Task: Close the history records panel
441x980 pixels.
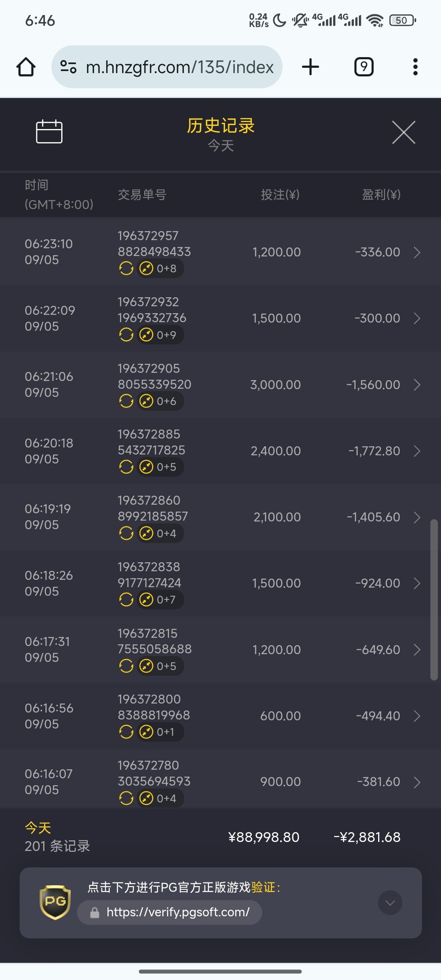Action: pyautogui.click(x=403, y=132)
